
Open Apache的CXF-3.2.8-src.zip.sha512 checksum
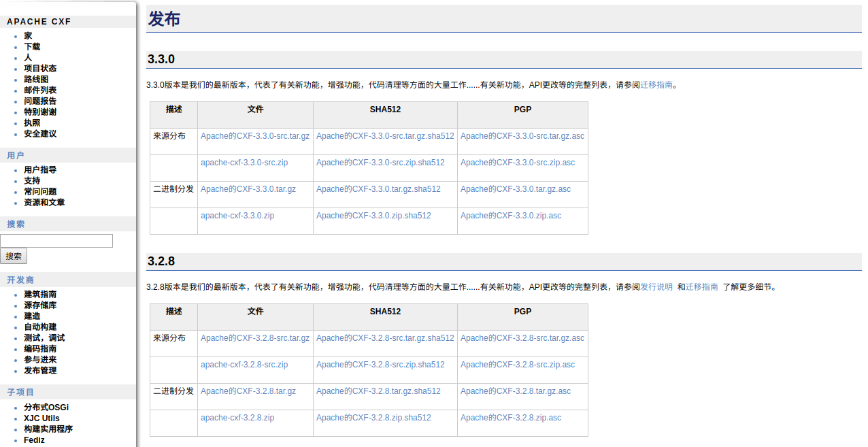380,365
